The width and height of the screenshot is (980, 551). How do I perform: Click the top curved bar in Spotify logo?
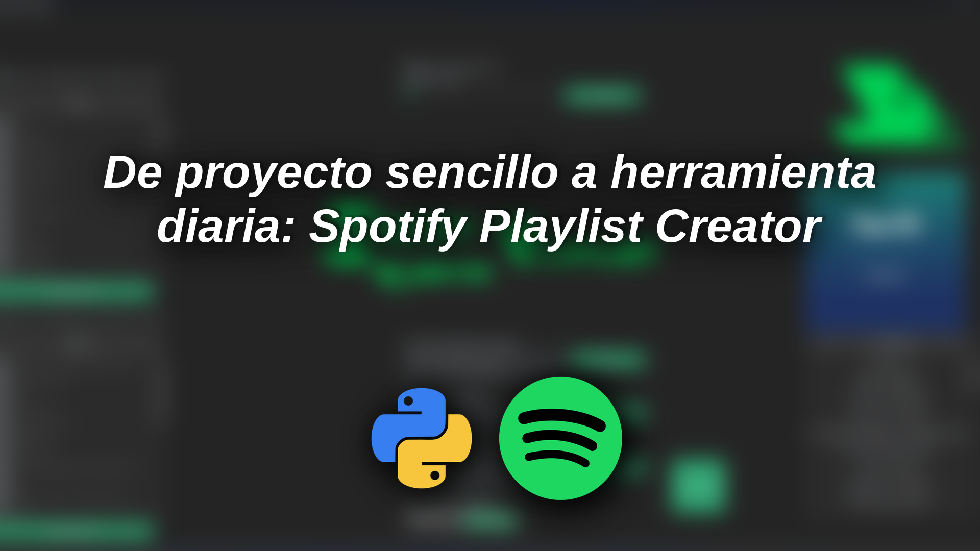[x=562, y=420]
